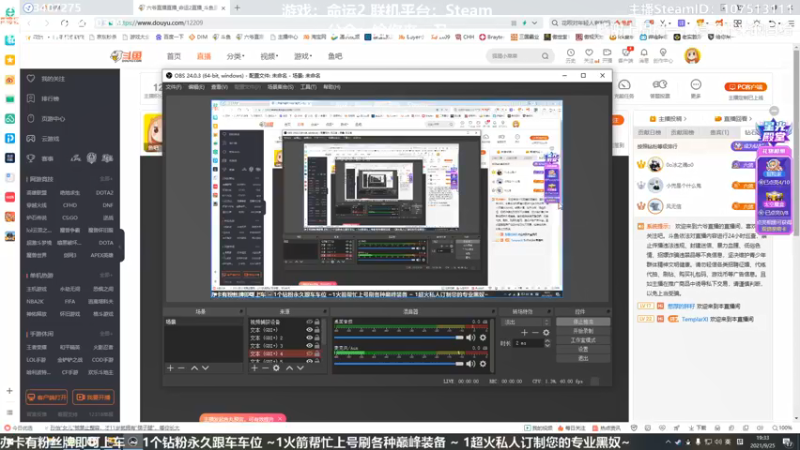Viewport: 800px width, 450px height.
Task: Toggle visibility of video capture device source
Action: [309, 322]
